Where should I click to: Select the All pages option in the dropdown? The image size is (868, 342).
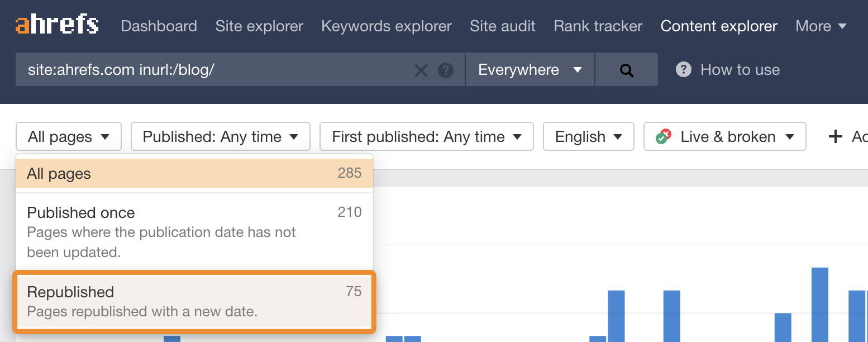(x=194, y=173)
